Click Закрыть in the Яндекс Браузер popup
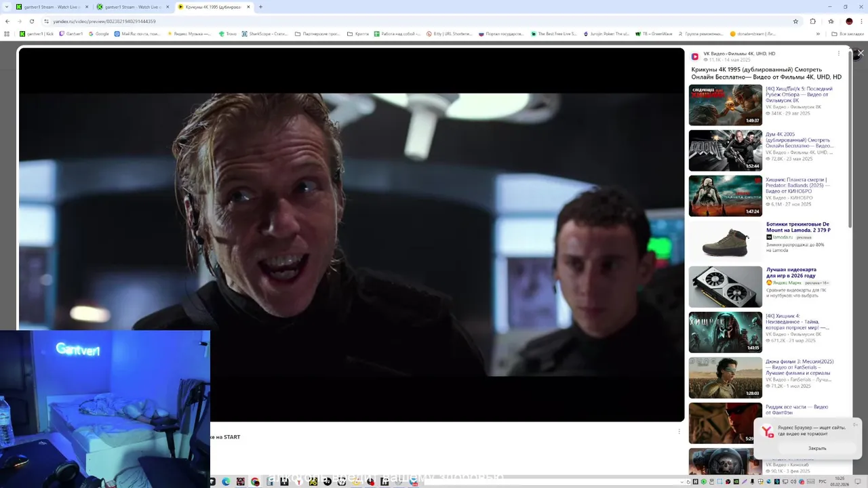The image size is (868, 488). click(817, 448)
